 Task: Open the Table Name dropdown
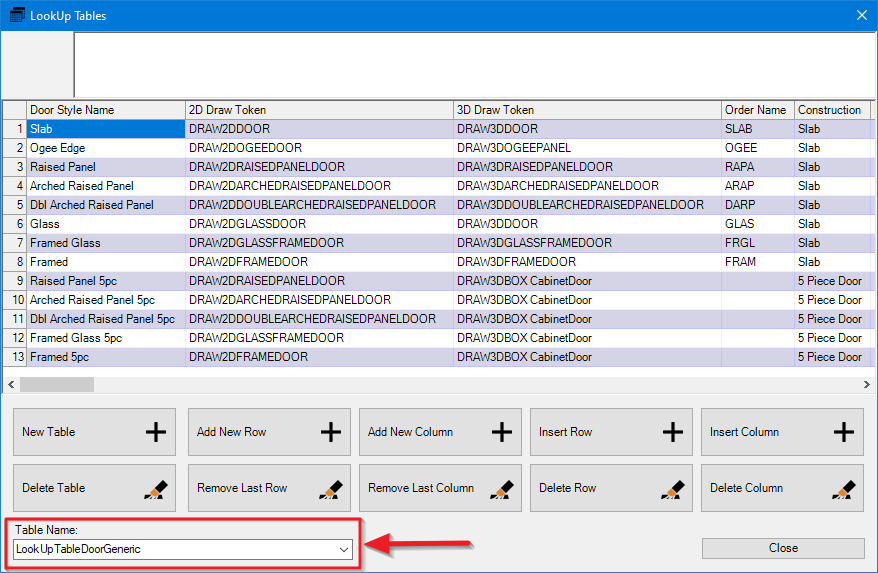click(x=344, y=549)
